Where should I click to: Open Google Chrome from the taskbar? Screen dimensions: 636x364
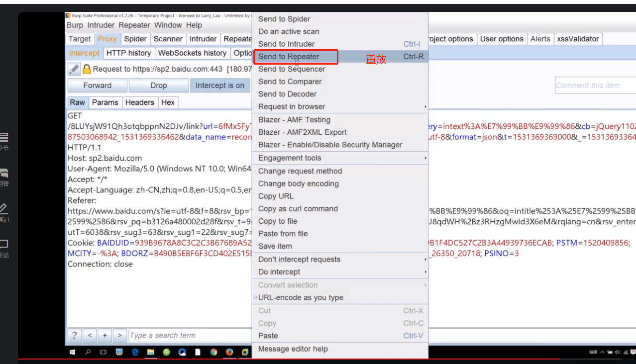pos(213,352)
